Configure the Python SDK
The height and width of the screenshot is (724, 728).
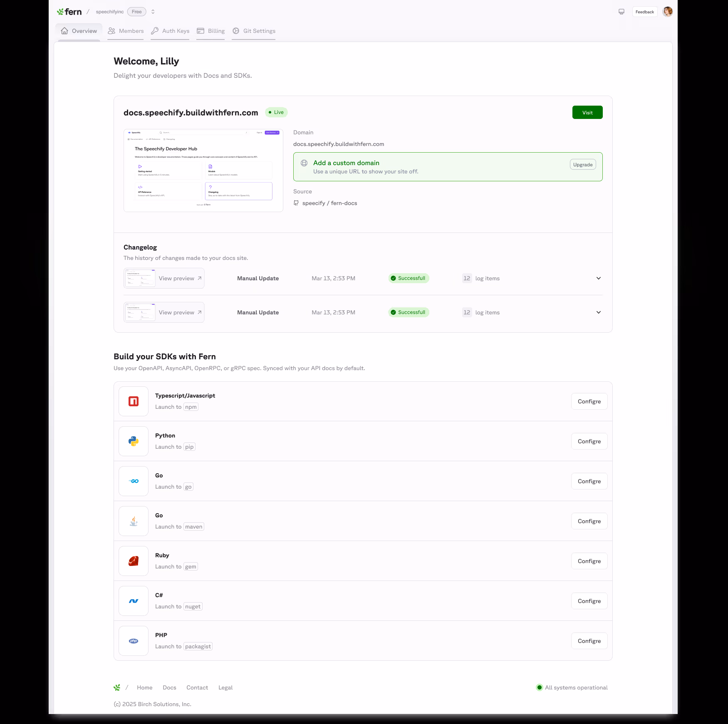(589, 441)
